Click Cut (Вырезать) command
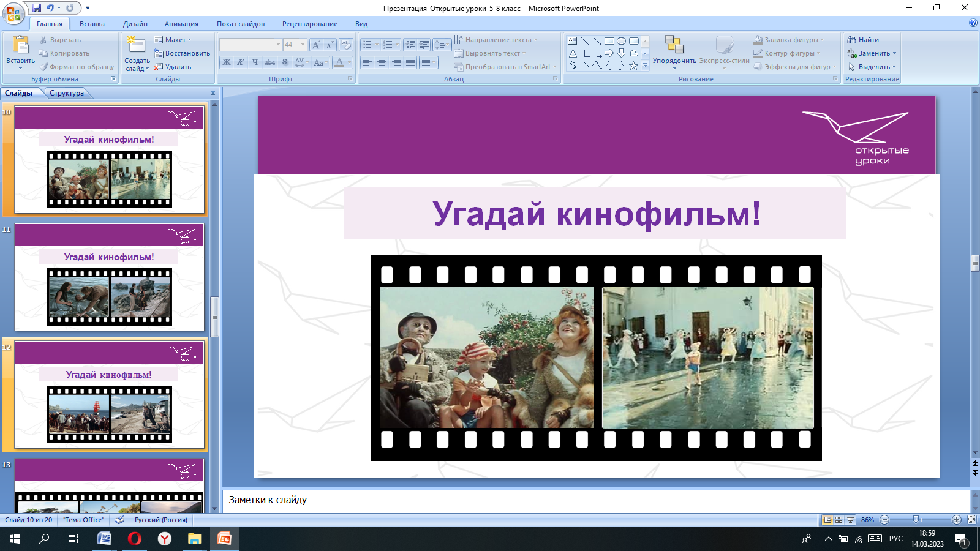The width and height of the screenshot is (980, 551). 60,40
